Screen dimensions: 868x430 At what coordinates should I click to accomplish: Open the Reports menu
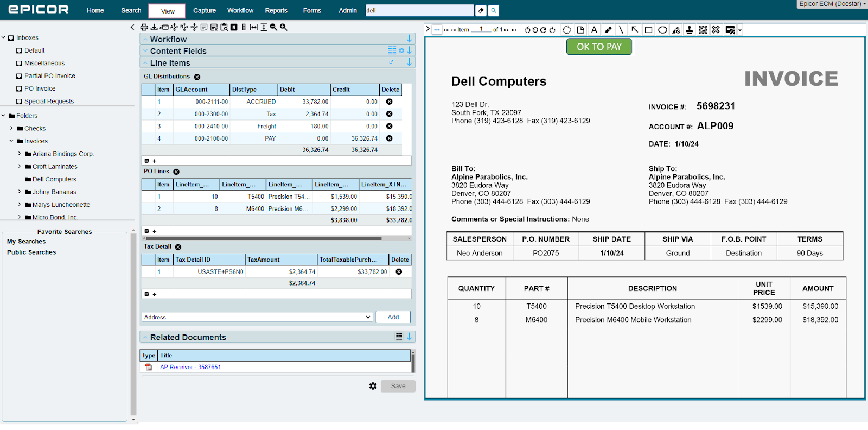coord(276,10)
